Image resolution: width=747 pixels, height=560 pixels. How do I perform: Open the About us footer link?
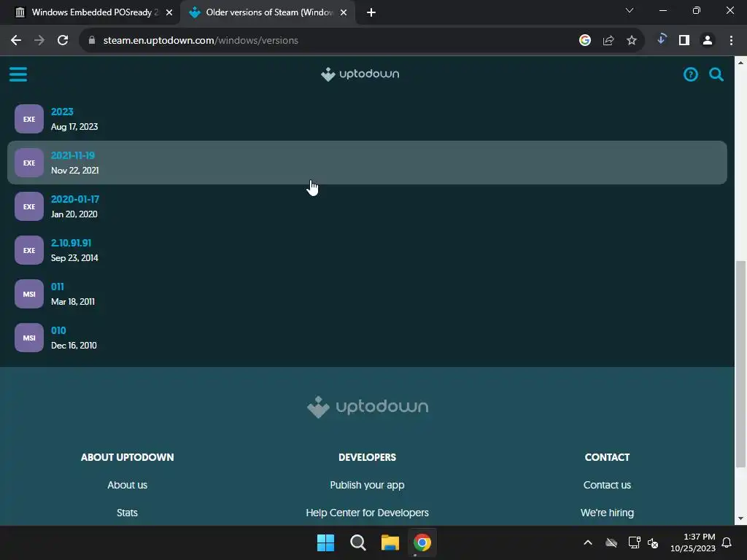tap(127, 485)
